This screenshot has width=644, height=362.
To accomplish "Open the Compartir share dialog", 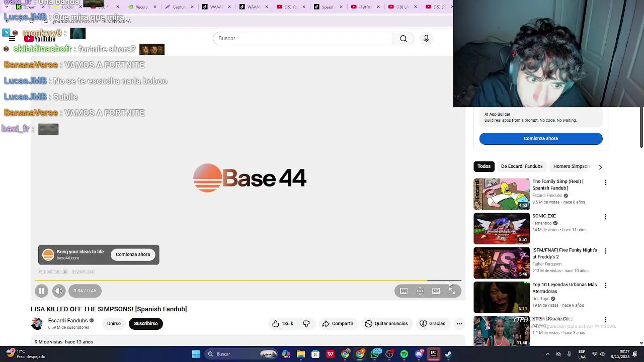I will [338, 324].
